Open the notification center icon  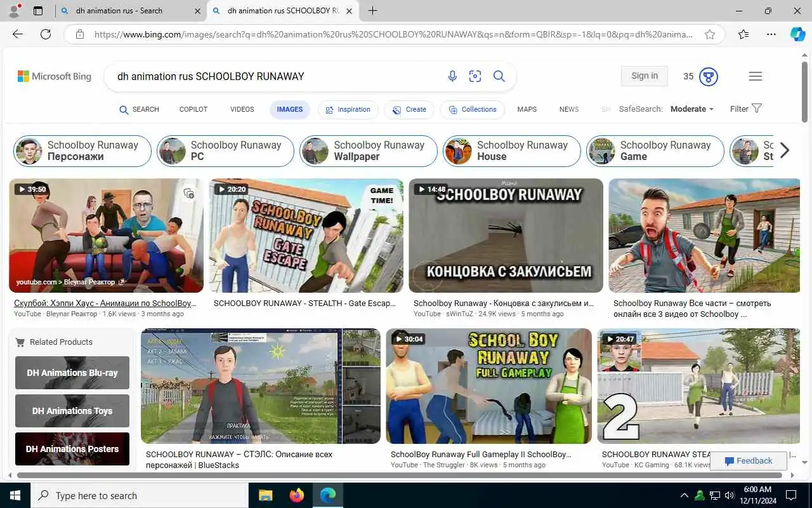click(x=791, y=495)
